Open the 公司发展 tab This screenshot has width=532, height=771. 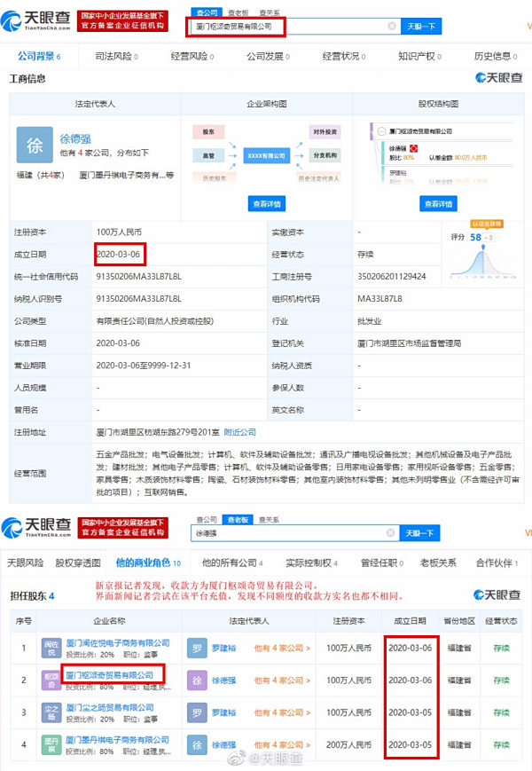tap(268, 56)
